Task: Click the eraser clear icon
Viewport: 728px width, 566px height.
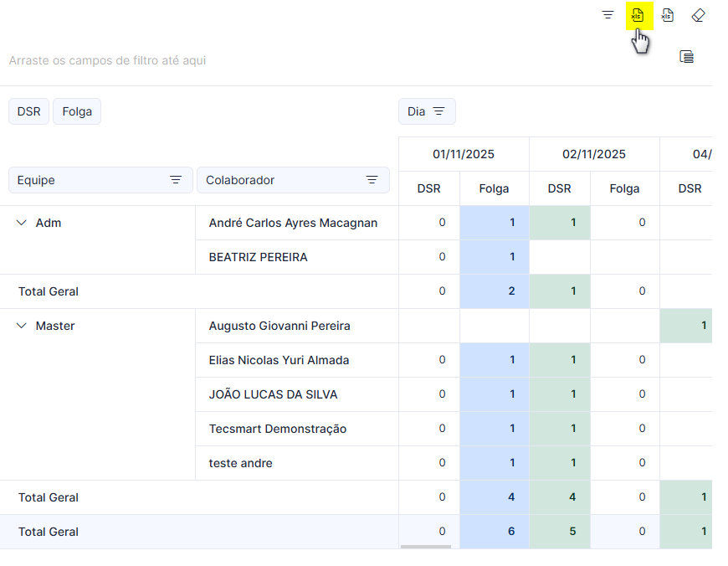Action: click(698, 15)
